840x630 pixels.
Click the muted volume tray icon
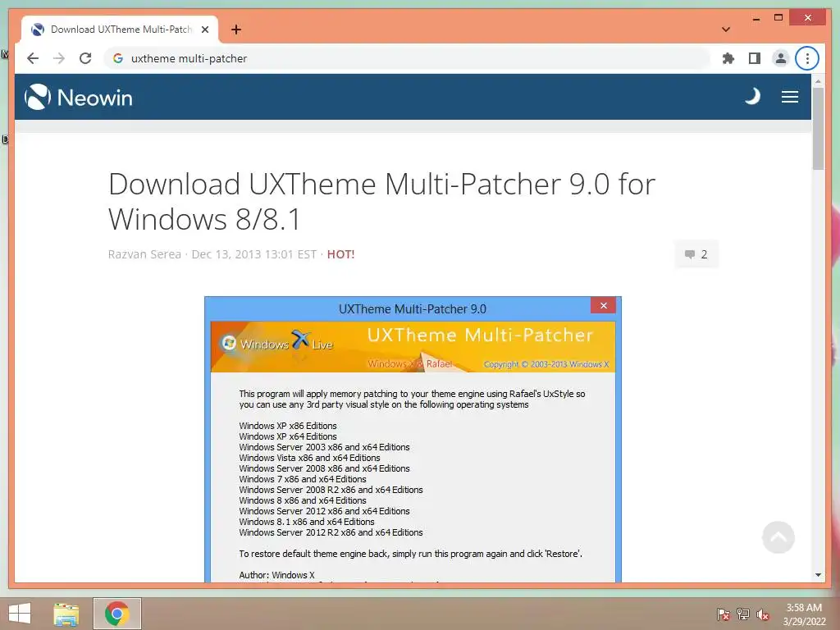(763, 614)
